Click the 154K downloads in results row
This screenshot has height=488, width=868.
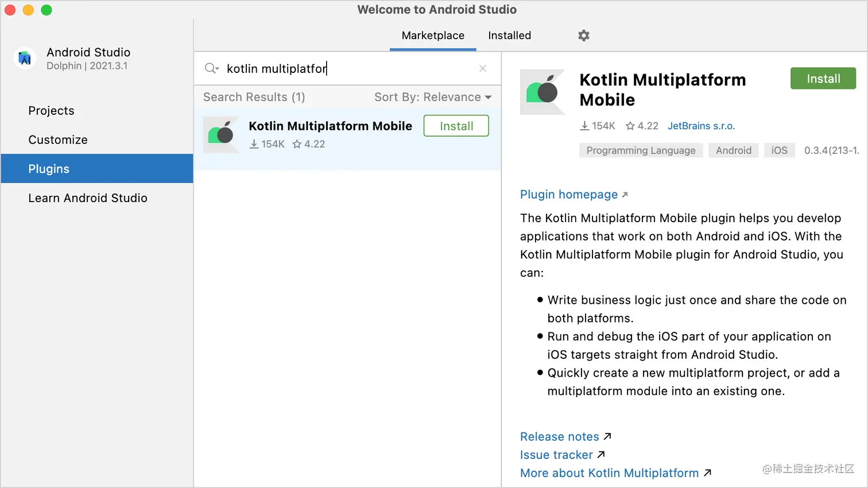tap(267, 144)
